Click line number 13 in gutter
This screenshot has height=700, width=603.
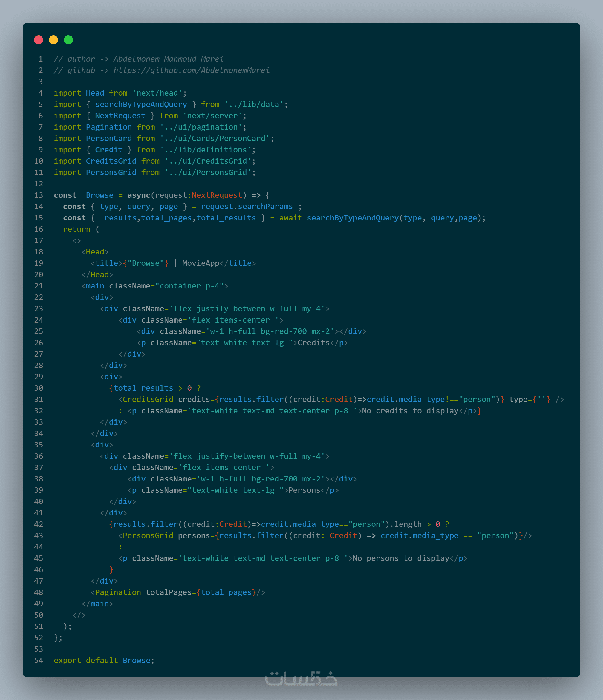pos(39,195)
